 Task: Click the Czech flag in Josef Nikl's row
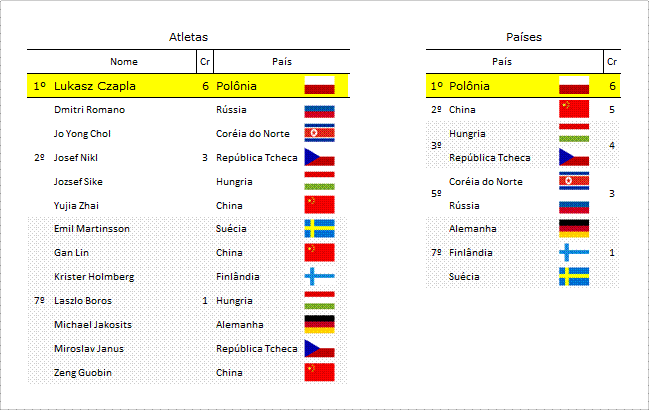(x=320, y=157)
